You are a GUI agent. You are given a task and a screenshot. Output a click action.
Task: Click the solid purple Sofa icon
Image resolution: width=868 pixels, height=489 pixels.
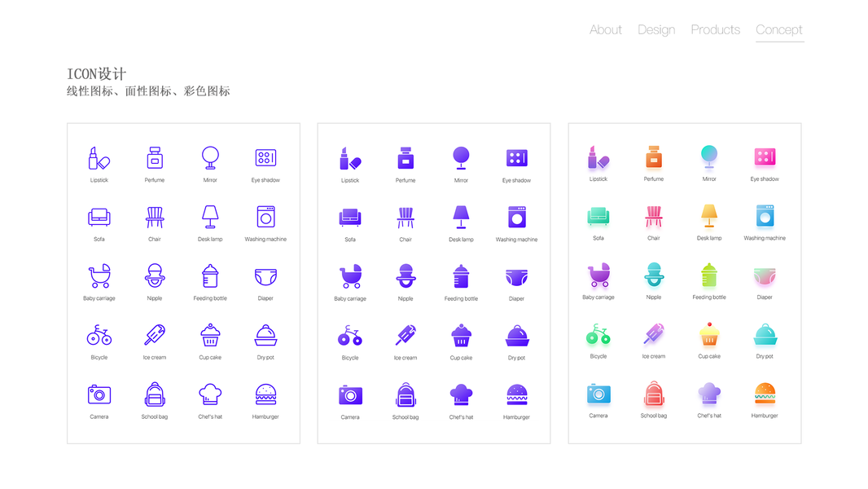tap(350, 218)
